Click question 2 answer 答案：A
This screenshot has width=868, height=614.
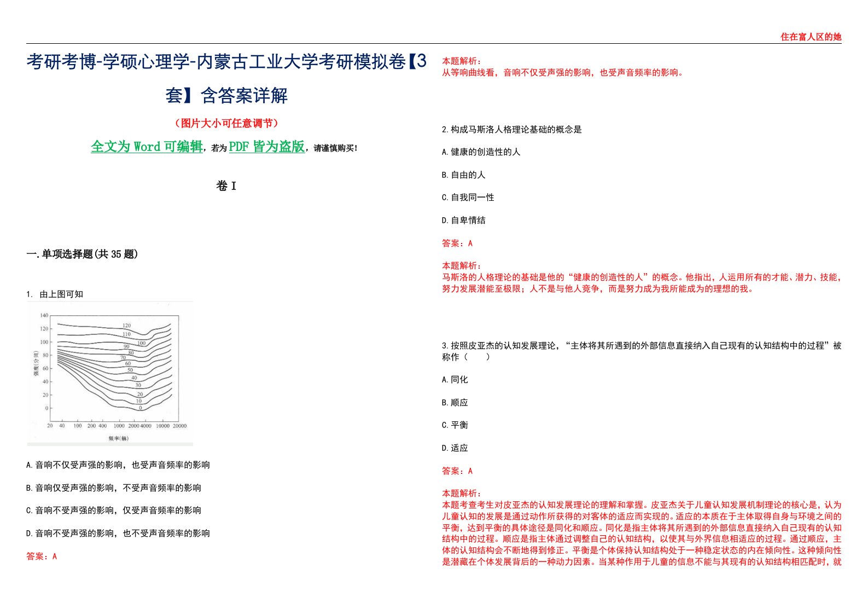[457, 244]
